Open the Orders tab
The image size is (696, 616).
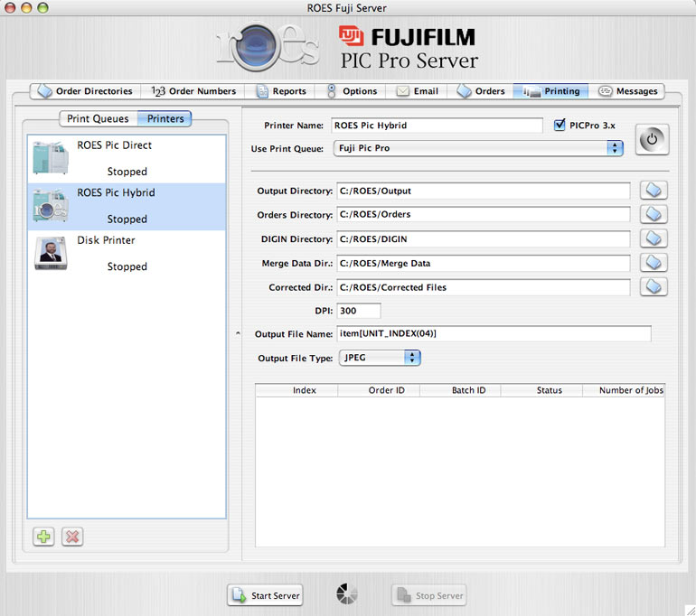[481, 91]
